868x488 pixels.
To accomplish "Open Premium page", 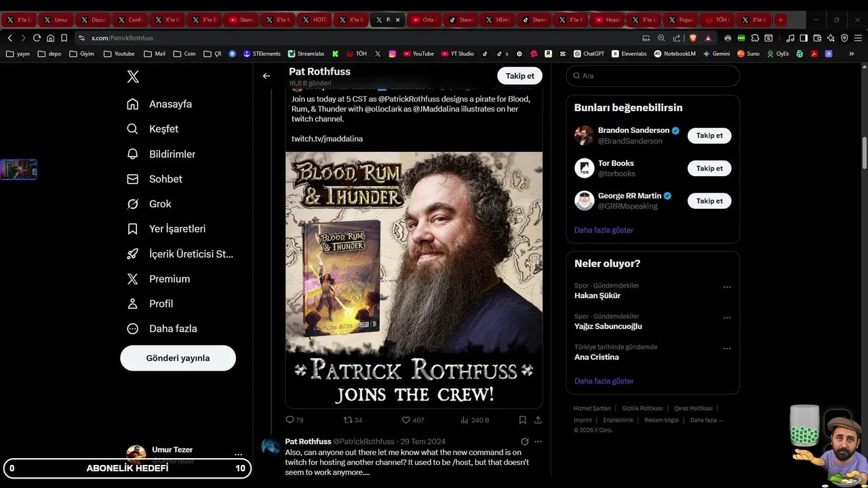I will (159, 279).
